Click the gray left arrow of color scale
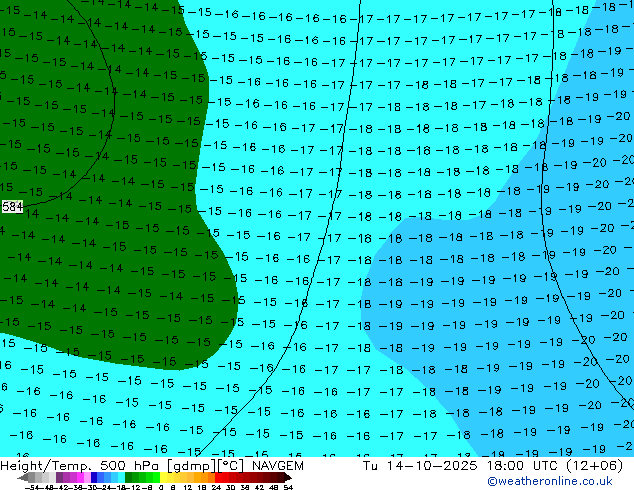The height and width of the screenshot is (490, 634). [x=23, y=478]
